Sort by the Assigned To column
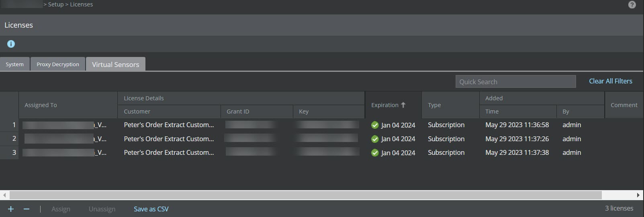This screenshot has height=217, width=644. (68, 105)
